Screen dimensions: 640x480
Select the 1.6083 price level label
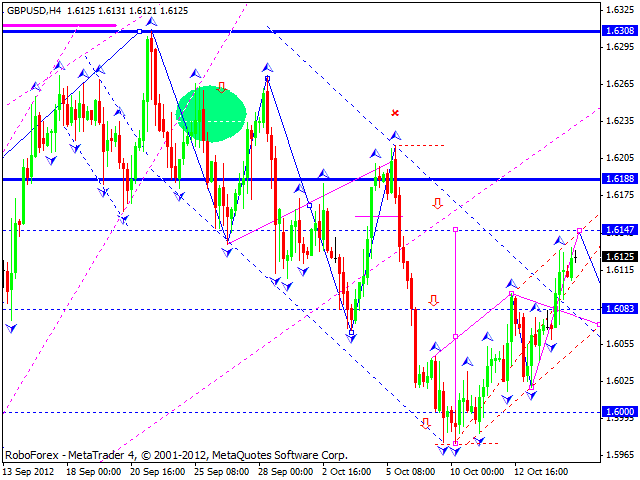620,309
